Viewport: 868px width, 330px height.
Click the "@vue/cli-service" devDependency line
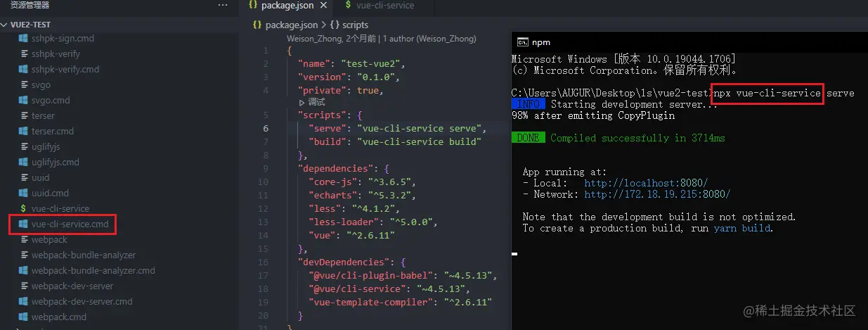(389, 288)
